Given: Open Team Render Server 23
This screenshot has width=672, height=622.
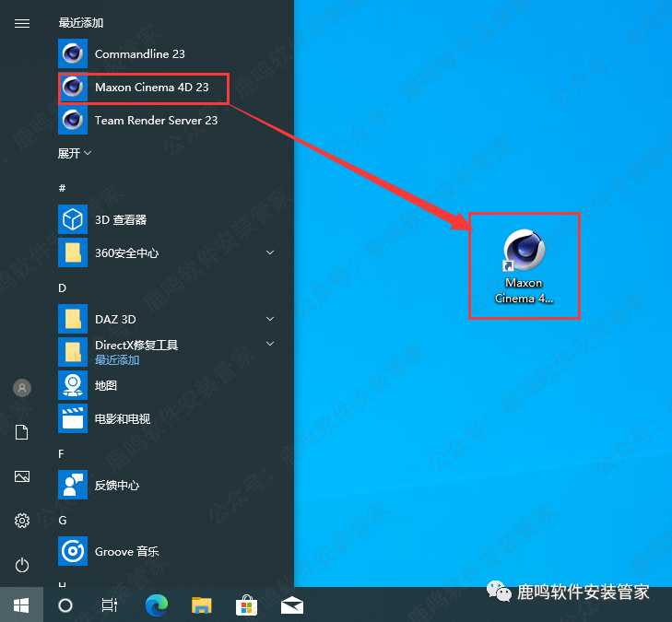Looking at the screenshot, I should [x=170, y=121].
